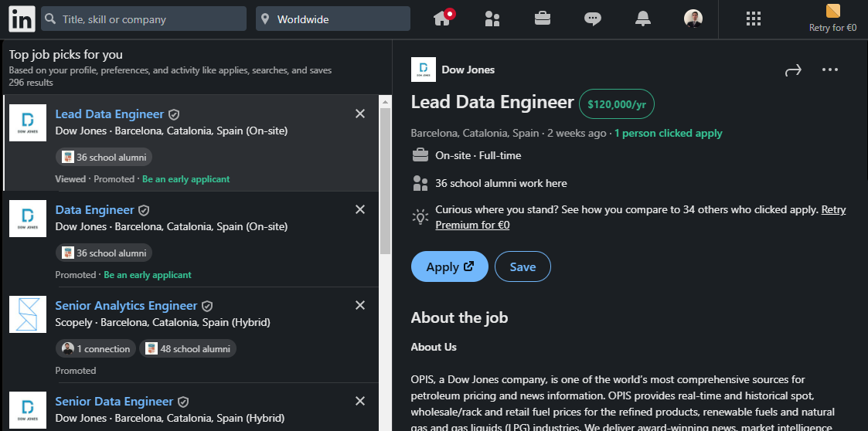This screenshot has width=868, height=431.
Task: Click 'Top job picks for you' heading
Action: (x=66, y=55)
